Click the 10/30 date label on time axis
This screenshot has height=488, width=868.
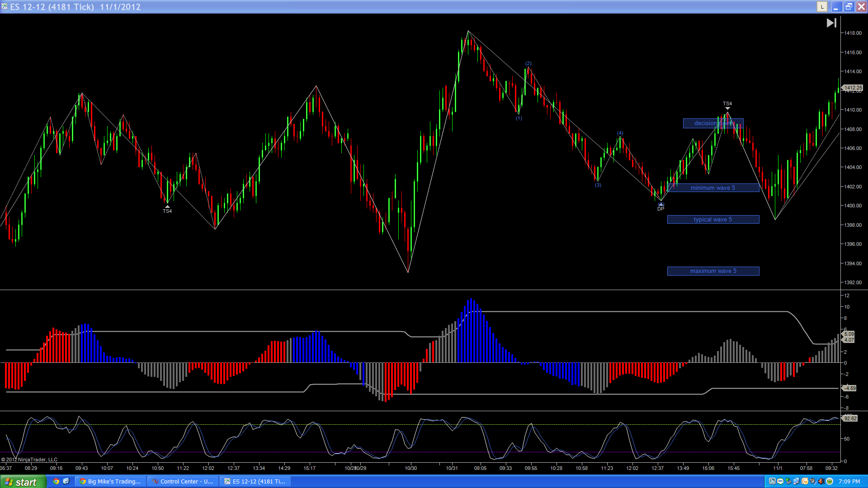tap(411, 468)
